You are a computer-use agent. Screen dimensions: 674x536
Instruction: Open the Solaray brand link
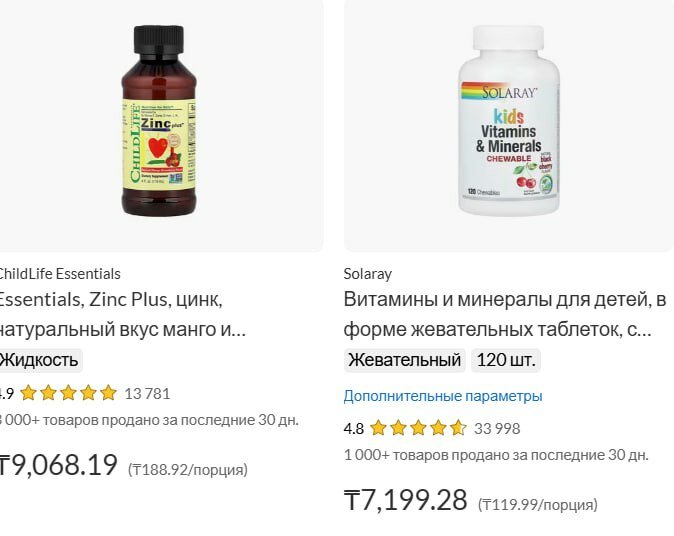pyautogui.click(x=368, y=274)
